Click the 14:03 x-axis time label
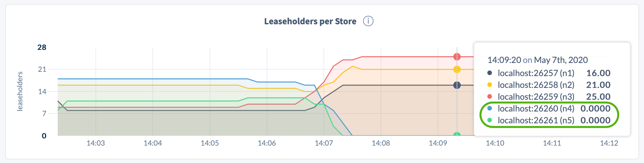Image resolution: width=644 pixels, height=163 pixels. [x=96, y=143]
